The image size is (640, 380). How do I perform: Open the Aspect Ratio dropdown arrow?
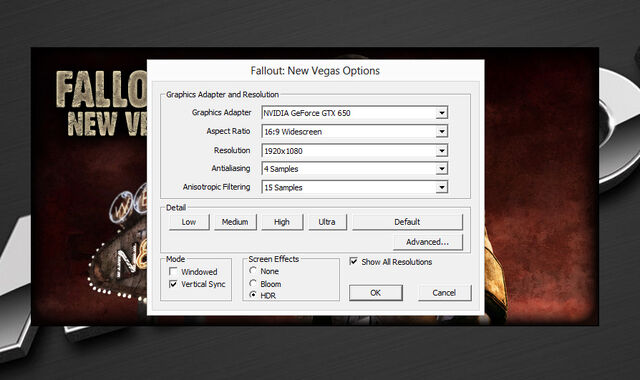coord(442,131)
